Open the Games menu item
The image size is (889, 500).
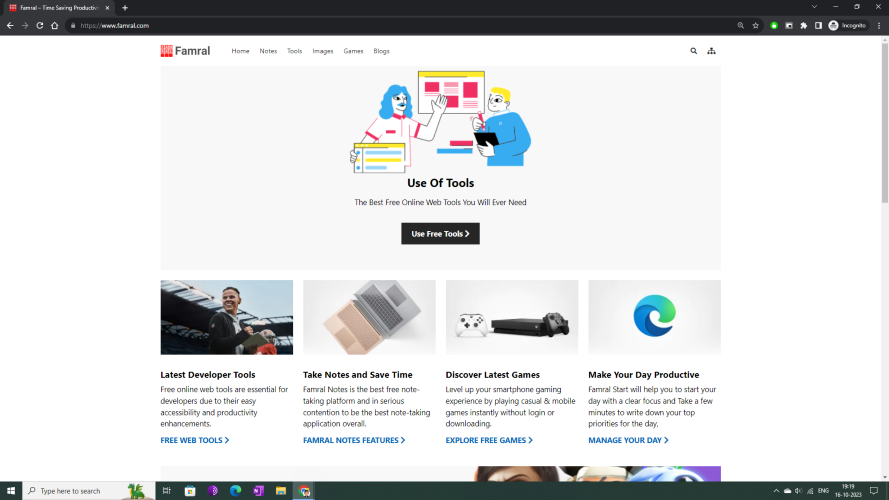pos(353,51)
